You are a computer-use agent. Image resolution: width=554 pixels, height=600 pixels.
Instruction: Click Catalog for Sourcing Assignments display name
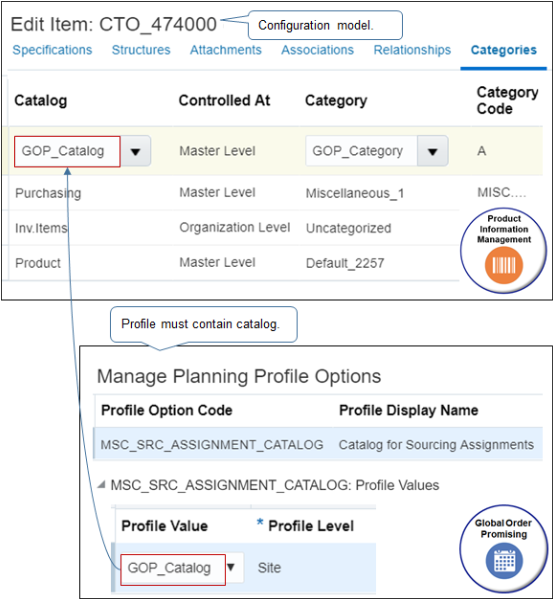[436, 445]
